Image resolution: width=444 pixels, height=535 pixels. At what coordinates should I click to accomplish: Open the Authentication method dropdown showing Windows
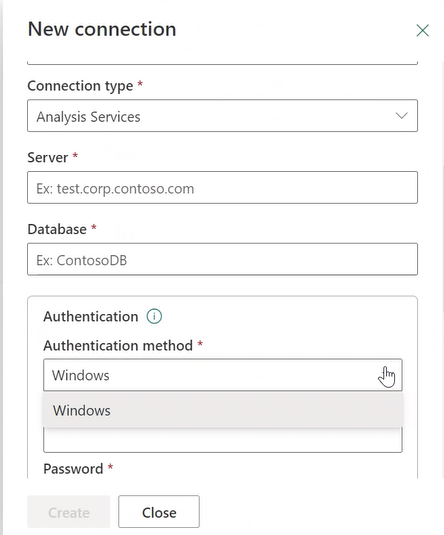223,375
